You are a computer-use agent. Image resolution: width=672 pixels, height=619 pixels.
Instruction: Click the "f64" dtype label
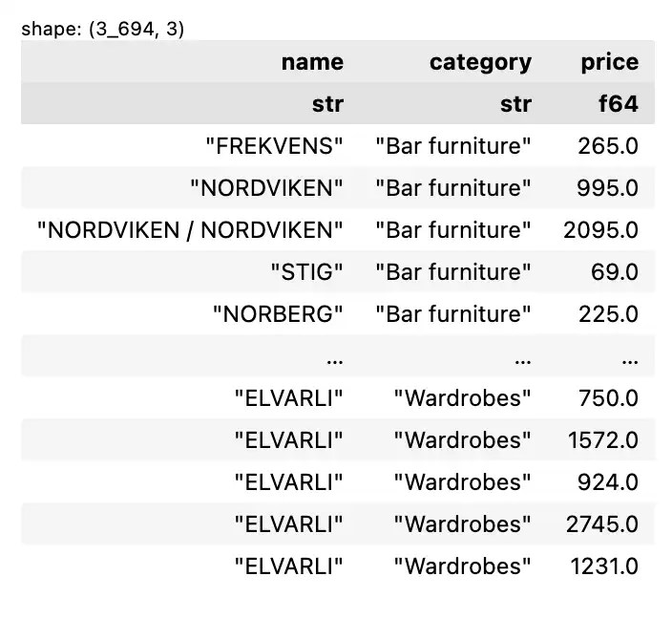[x=618, y=103]
